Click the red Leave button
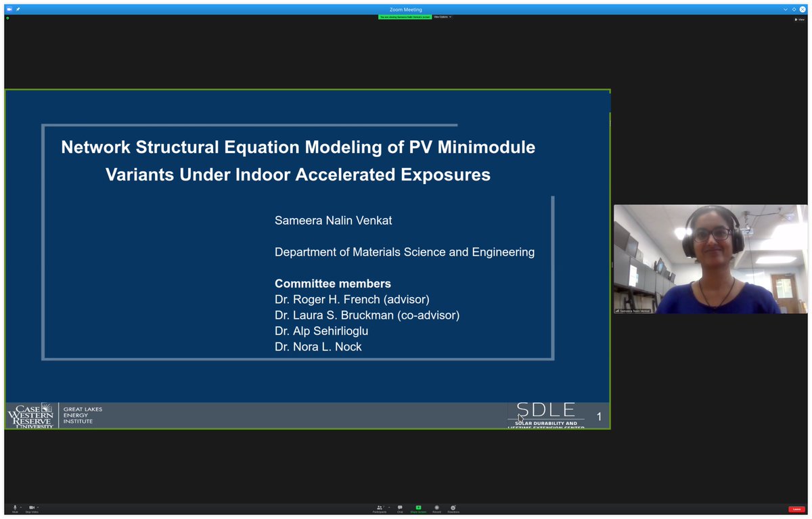Viewport: 812px width, 519px height. 796,508
